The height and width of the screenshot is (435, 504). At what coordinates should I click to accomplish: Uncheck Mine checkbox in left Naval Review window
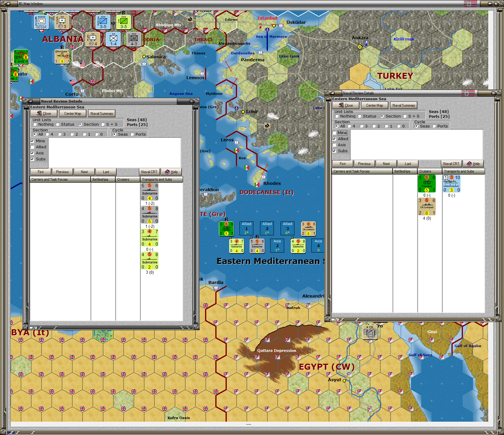tap(32, 141)
